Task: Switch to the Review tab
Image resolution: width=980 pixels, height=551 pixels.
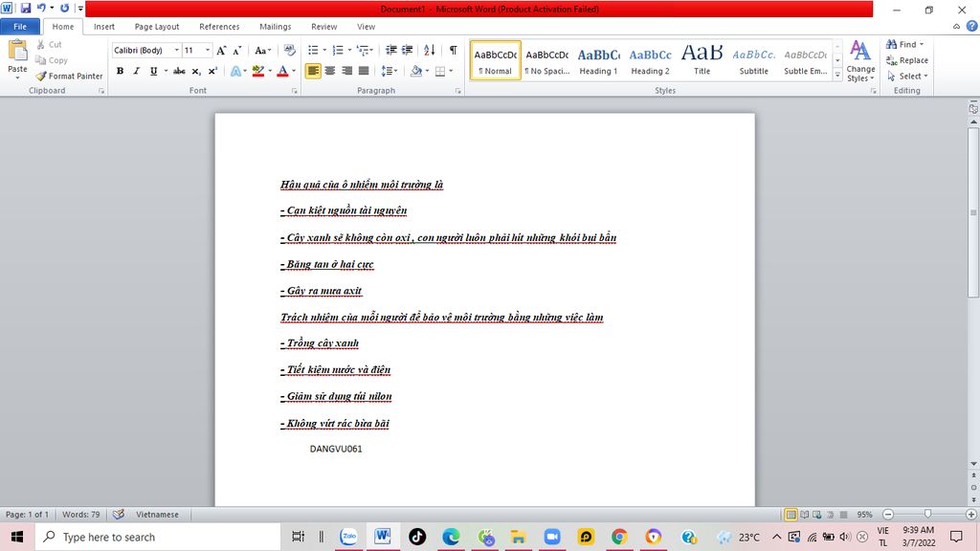Action: point(323,26)
